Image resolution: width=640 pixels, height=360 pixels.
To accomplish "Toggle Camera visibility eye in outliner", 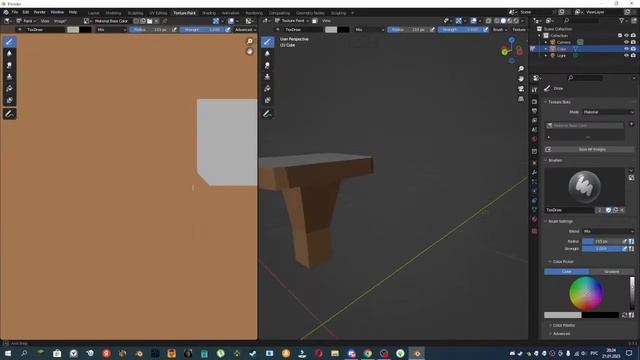I will 627,42.
